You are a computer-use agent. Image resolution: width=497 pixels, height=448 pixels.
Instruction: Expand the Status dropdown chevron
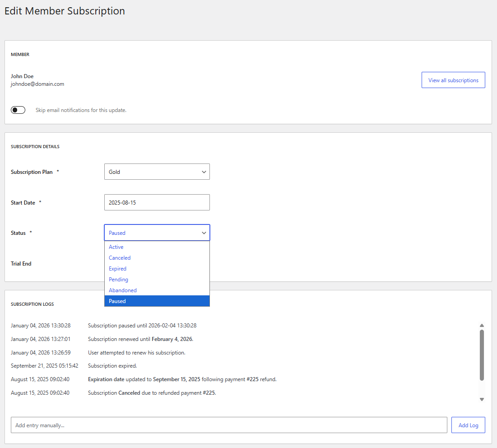point(204,233)
